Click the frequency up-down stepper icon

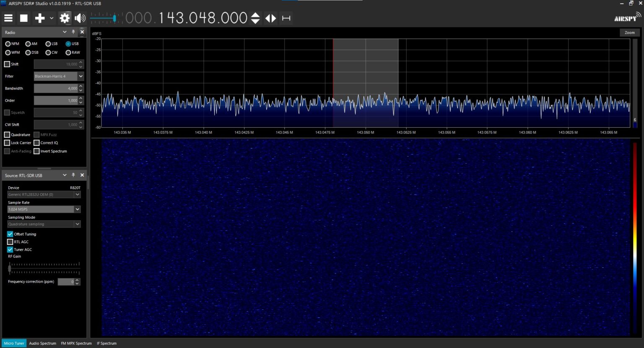click(x=255, y=18)
